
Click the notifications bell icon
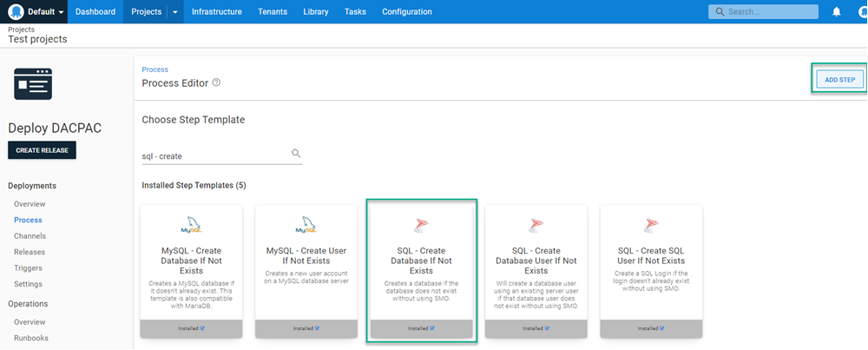coord(837,12)
